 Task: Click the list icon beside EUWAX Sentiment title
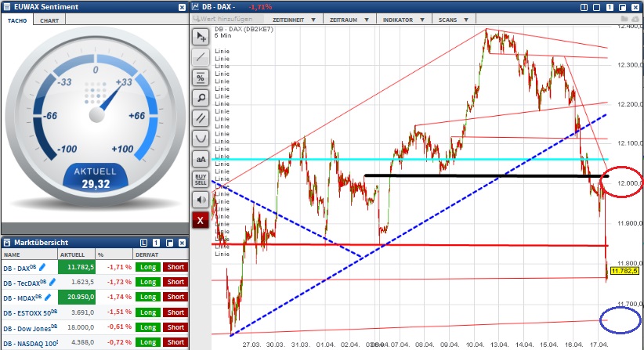[x=7, y=7]
